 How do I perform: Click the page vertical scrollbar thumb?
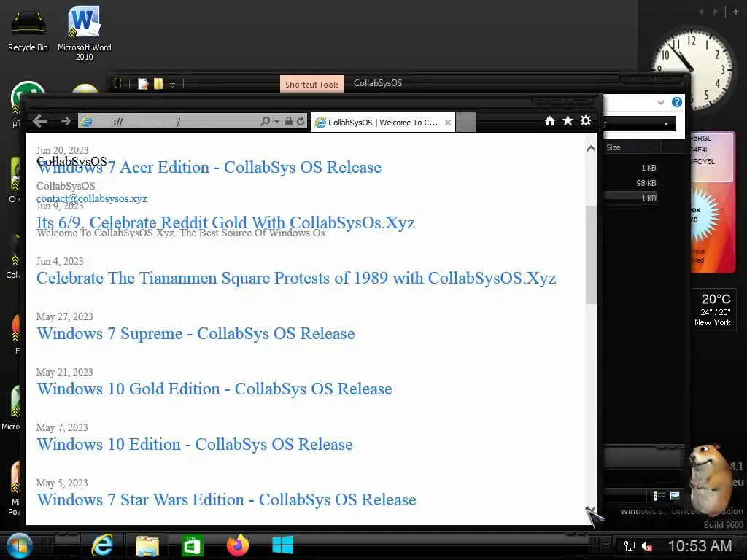[x=591, y=254]
